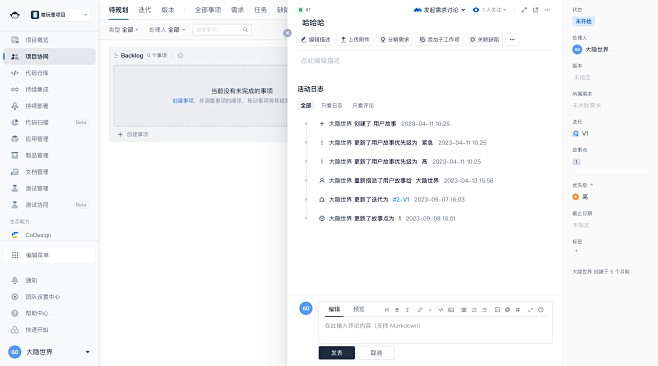Image resolution: width=658 pixels, height=366 pixels.
Task: Click the CODING monkey logo
Action: pos(15,15)
